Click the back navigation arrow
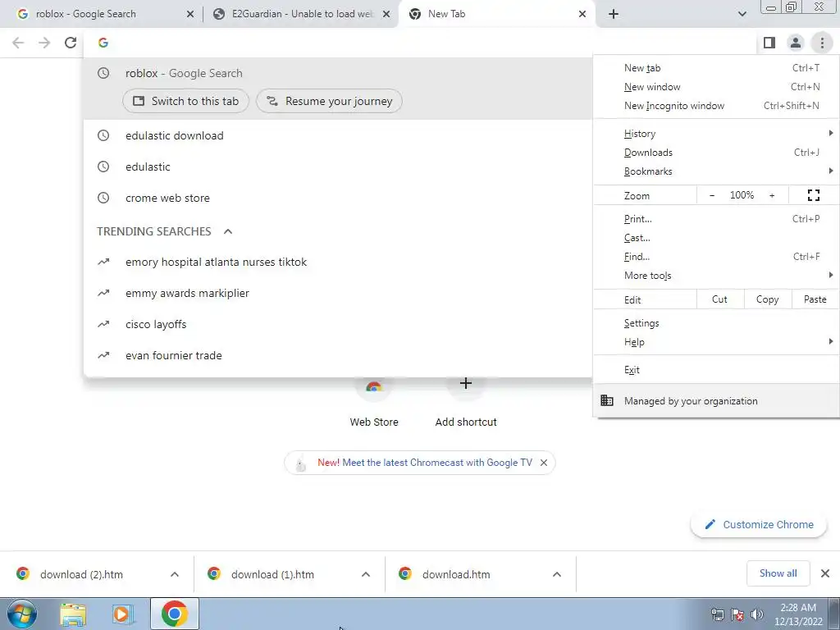Image resolution: width=840 pixels, height=630 pixels. (18, 43)
